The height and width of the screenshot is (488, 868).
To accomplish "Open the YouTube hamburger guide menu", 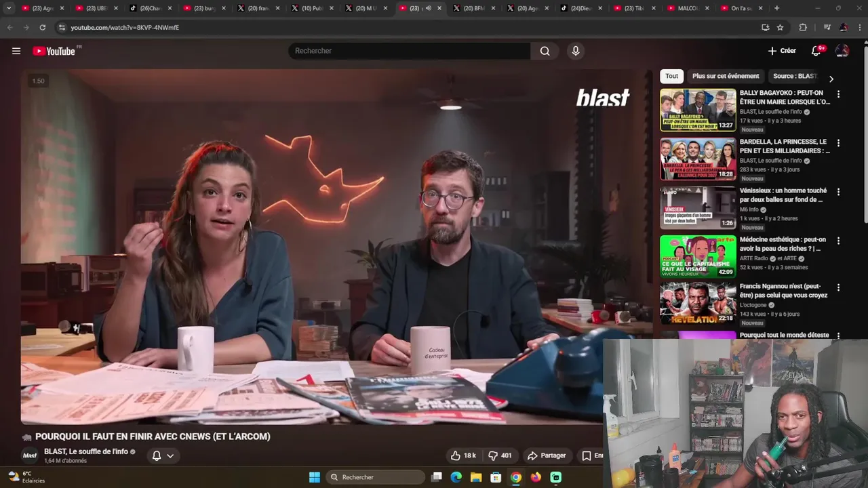I will coord(16,51).
